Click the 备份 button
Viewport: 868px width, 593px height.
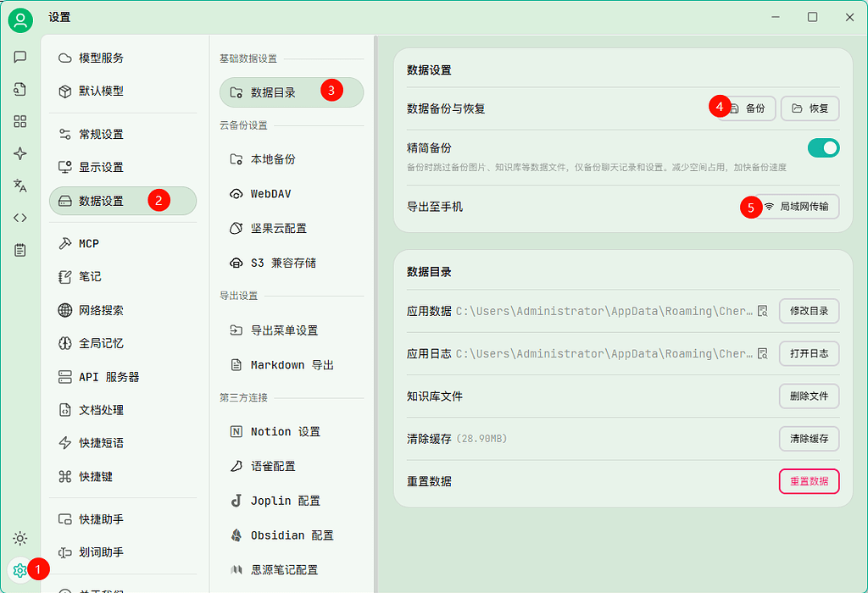748,108
